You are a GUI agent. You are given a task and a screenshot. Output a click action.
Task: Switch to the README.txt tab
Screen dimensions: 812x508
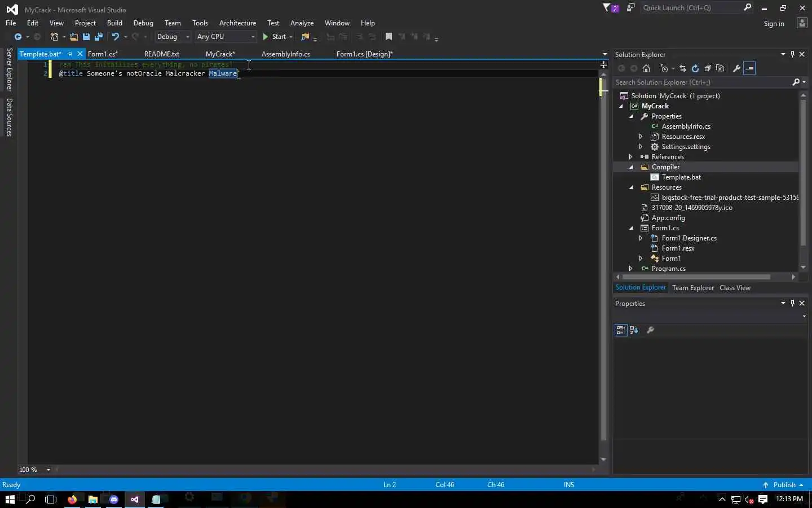pyautogui.click(x=162, y=54)
